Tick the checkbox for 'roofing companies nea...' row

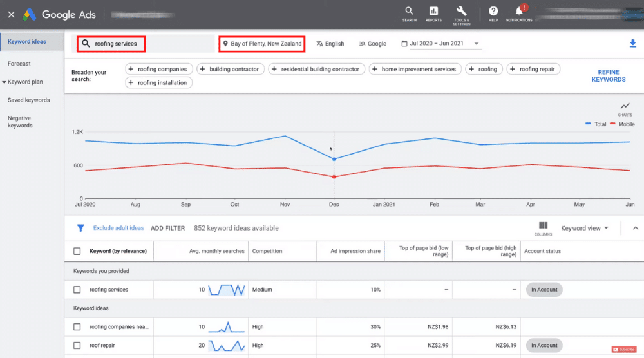coord(77,327)
